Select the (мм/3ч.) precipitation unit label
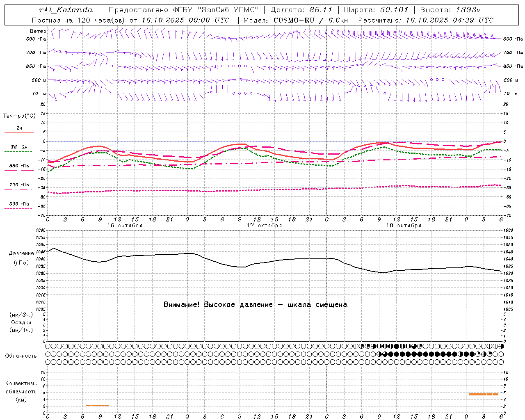 point(21,315)
